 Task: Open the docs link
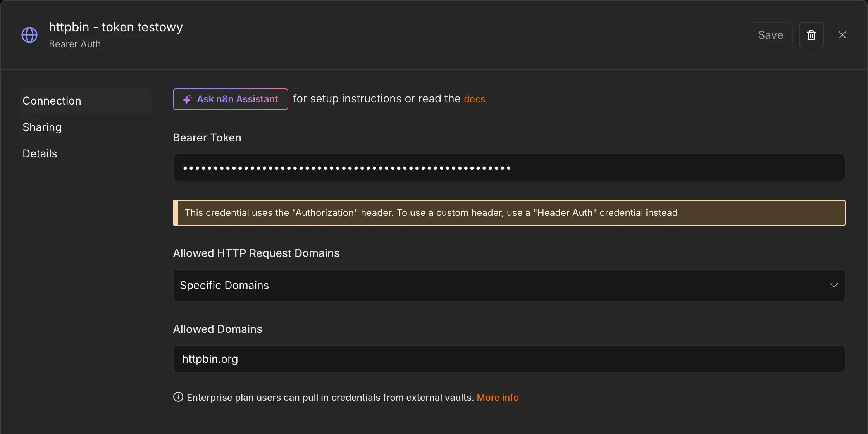[474, 99]
